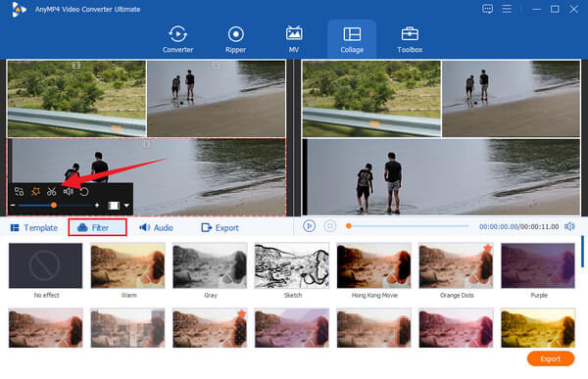The width and height of the screenshot is (588, 379).
Task: Click the preview progress slider handle
Action: pyautogui.click(x=348, y=226)
